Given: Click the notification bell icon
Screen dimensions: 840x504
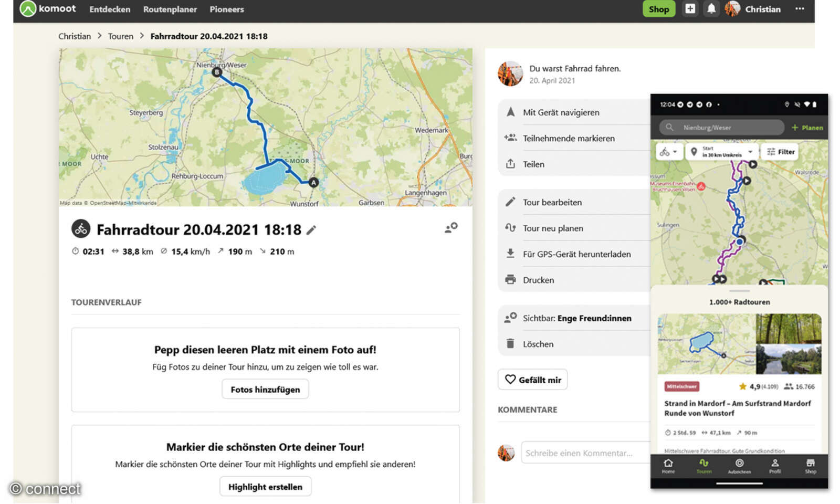Looking at the screenshot, I should (x=711, y=9).
